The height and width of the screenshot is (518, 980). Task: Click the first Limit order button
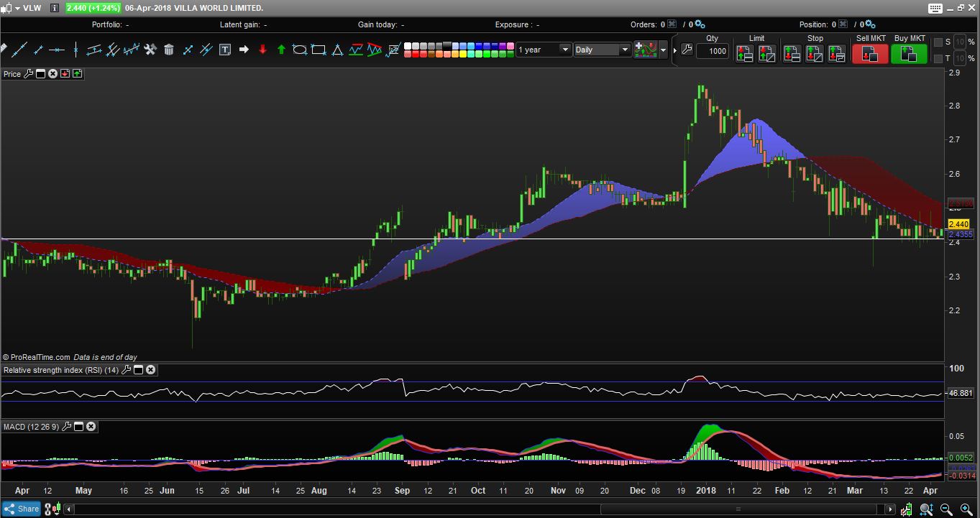click(745, 55)
